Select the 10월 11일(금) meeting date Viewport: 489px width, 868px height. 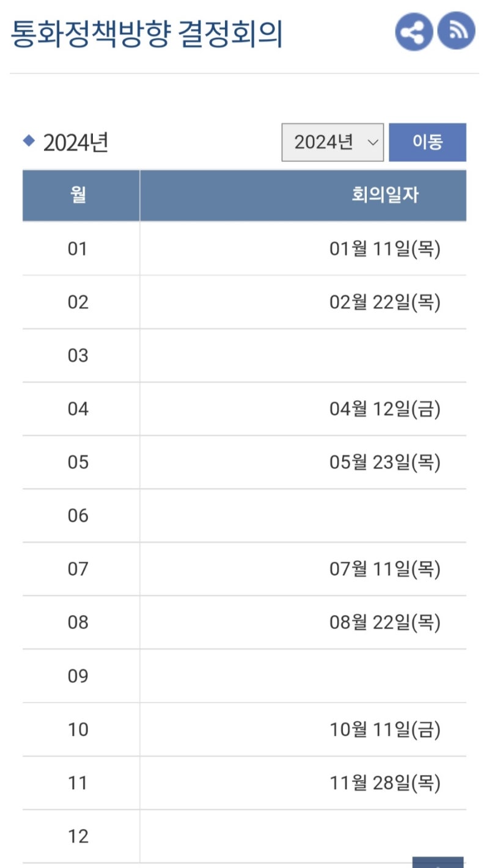tap(385, 729)
